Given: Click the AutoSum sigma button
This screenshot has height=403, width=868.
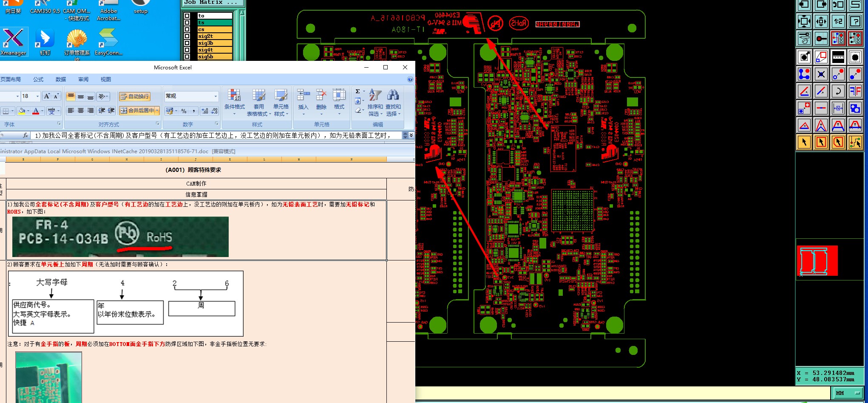Looking at the screenshot, I should coord(357,91).
